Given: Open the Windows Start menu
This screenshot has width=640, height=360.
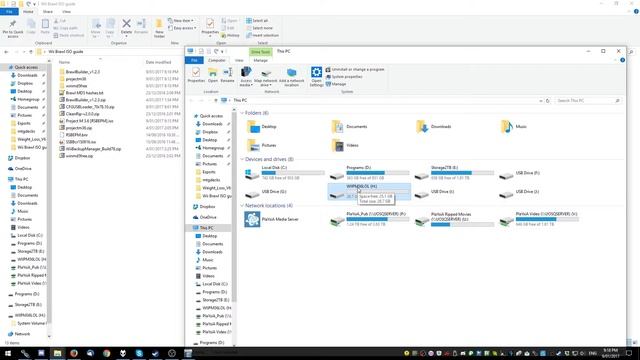Looking at the screenshot, I should tap(8, 353).
